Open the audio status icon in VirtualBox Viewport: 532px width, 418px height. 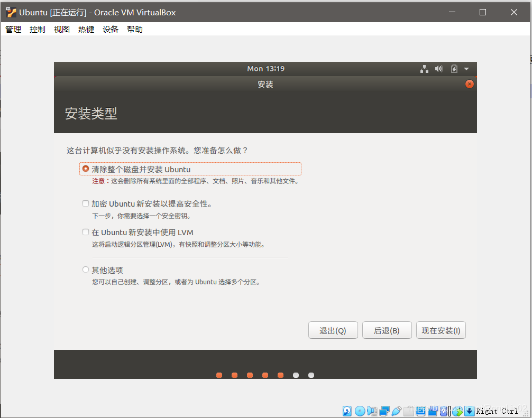372,411
